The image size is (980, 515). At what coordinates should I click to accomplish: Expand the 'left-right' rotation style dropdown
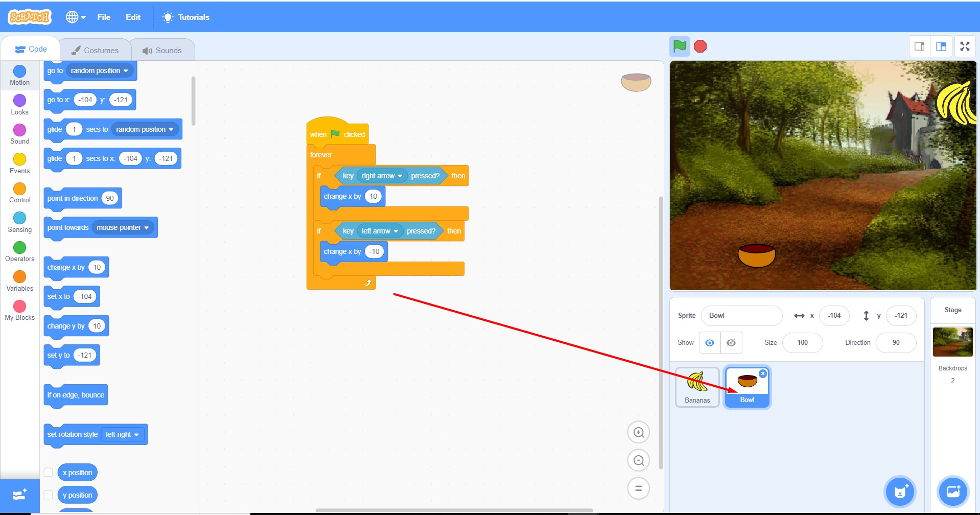click(x=122, y=434)
